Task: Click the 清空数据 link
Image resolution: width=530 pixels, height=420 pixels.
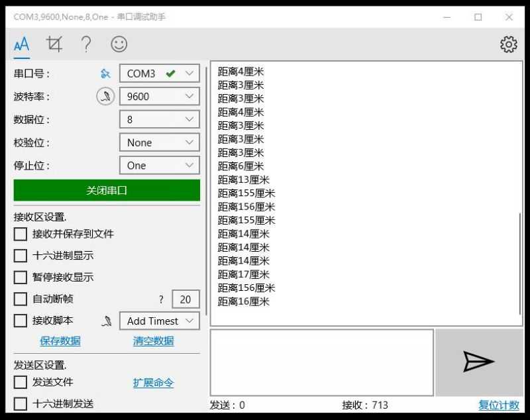Action: click(153, 341)
